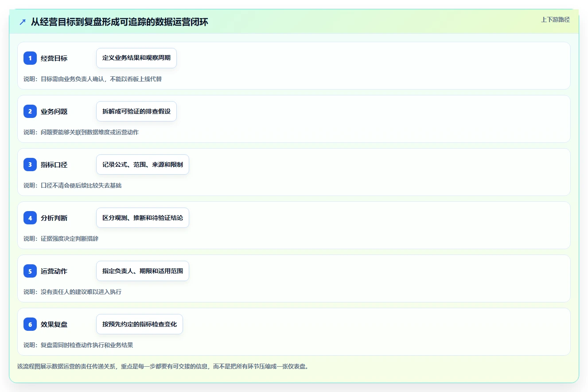Viewport: 588px width, 392px height.
Task: Select the 指定负责人、期限和适用范围 chip
Action: coord(143,271)
